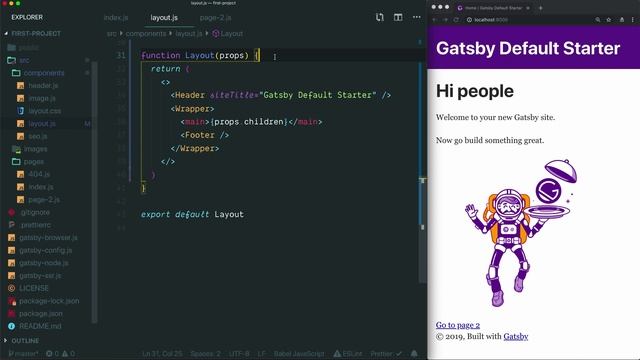Open layout.js in the explorer

click(42, 124)
